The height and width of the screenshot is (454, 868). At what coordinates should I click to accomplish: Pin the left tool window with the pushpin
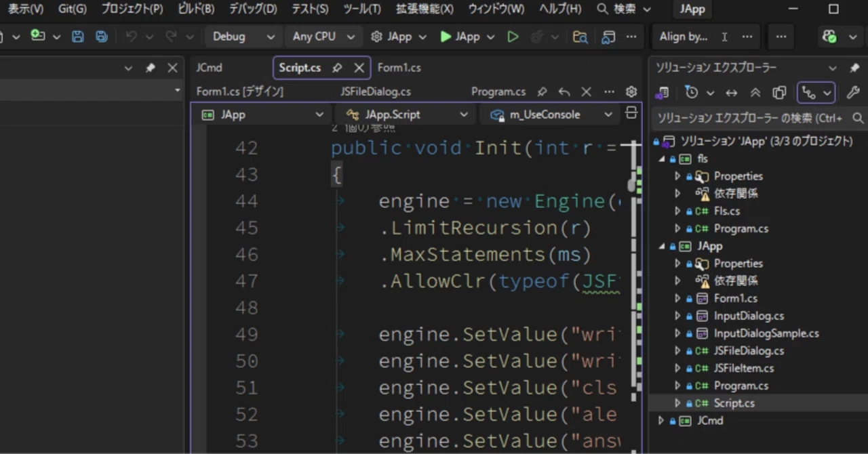[x=151, y=68]
